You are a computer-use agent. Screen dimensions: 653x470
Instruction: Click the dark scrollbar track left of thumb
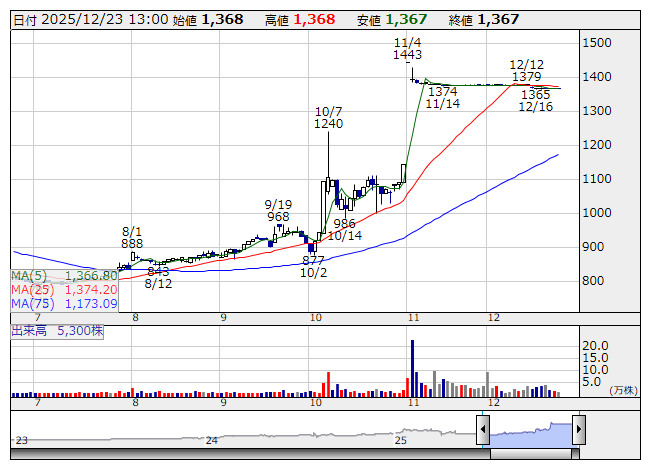[250, 454]
